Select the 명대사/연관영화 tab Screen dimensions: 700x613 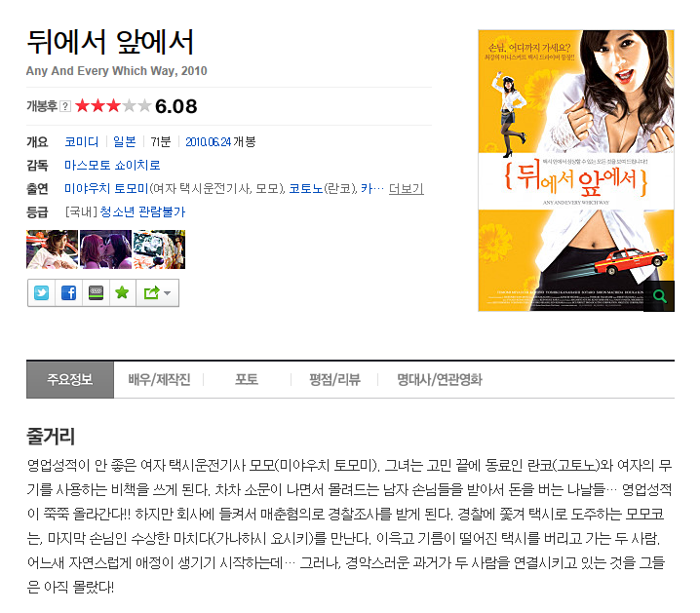tap(440, 380)
